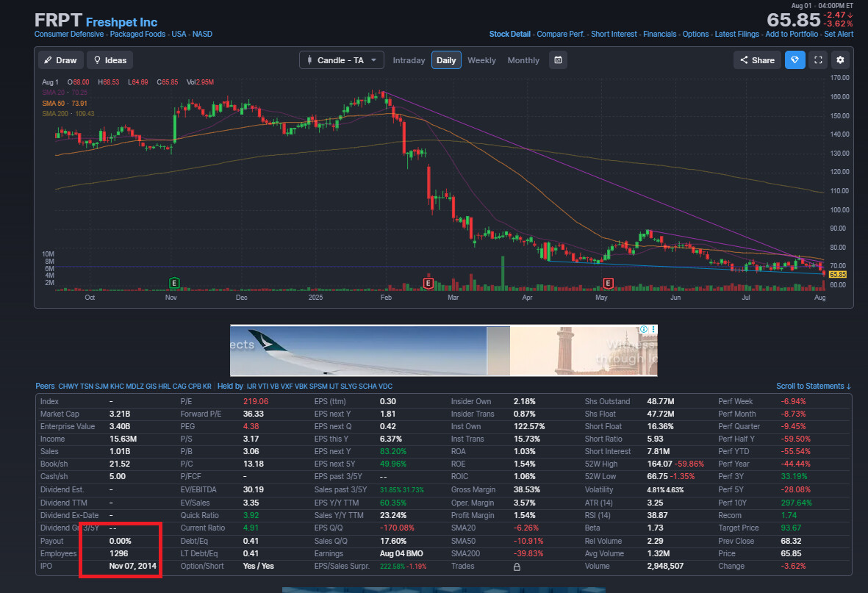Select the Daily timeframe
The width and height of the screenshot is (868, 593).
(x=446, y=60)
